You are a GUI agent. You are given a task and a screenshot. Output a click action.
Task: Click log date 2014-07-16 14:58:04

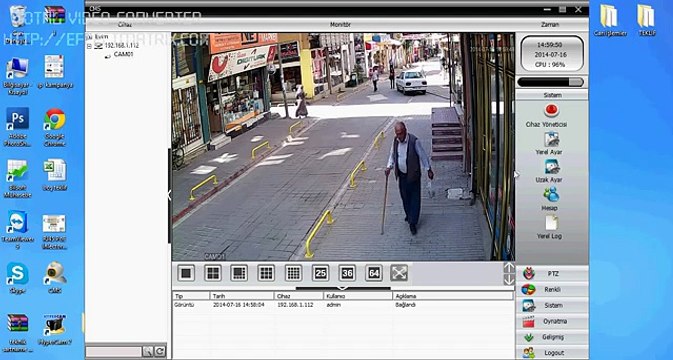click(x=239, y=305)
